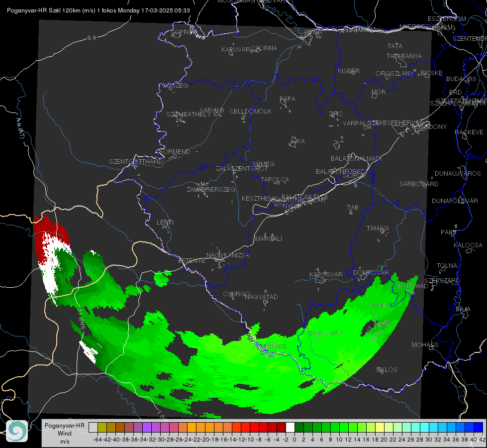The height and width of the screenshot is (448, 487).
Task: Pick the cyan swatch between 28 and 30
Action: click(425, 427)
